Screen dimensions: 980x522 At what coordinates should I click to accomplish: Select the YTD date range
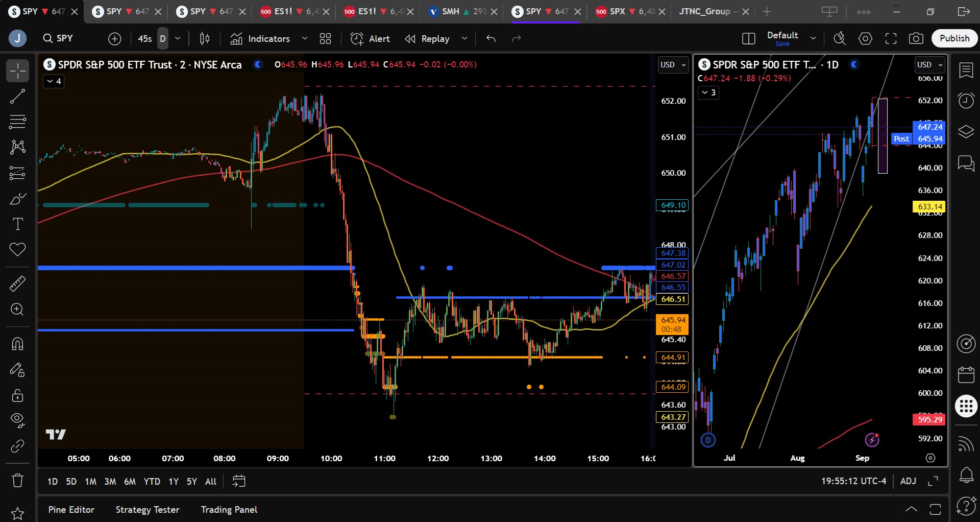[152, 481]
